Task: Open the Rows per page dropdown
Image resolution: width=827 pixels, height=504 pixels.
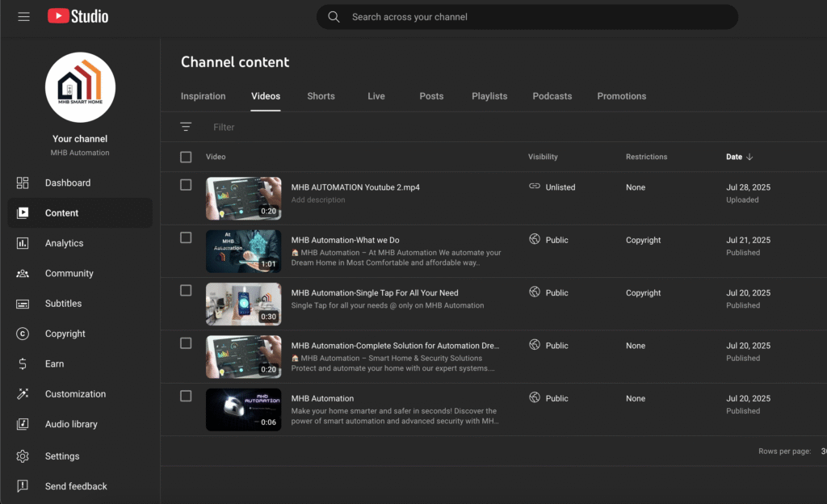Action: click(x=822, y=451)
